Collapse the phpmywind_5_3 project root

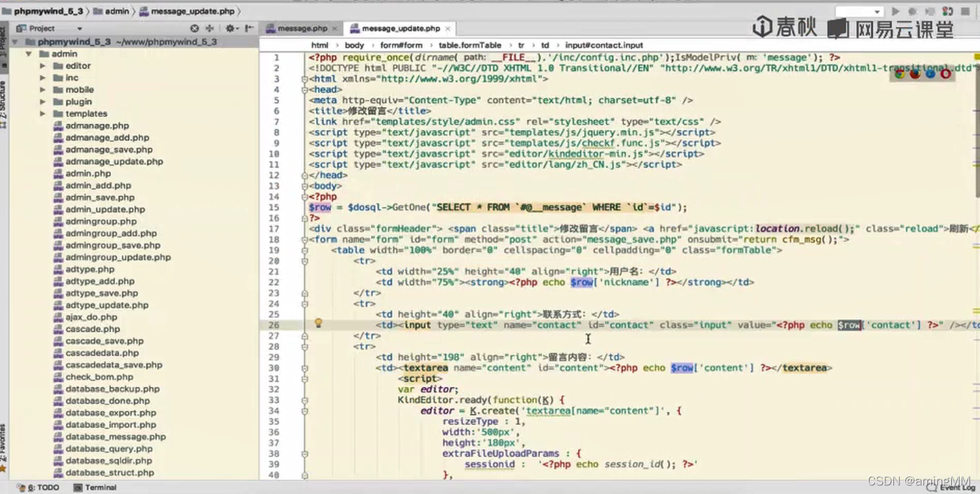click(14, 41)
